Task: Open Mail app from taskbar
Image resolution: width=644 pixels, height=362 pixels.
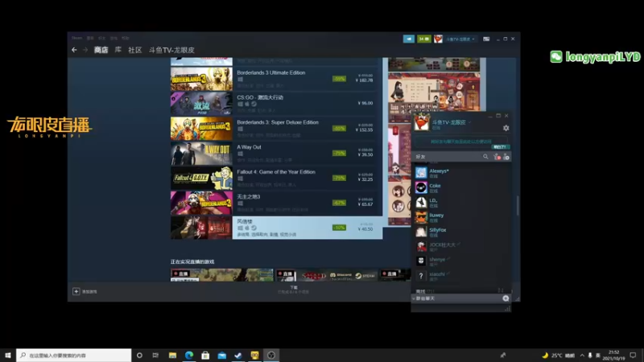Action: pos(222,355)
